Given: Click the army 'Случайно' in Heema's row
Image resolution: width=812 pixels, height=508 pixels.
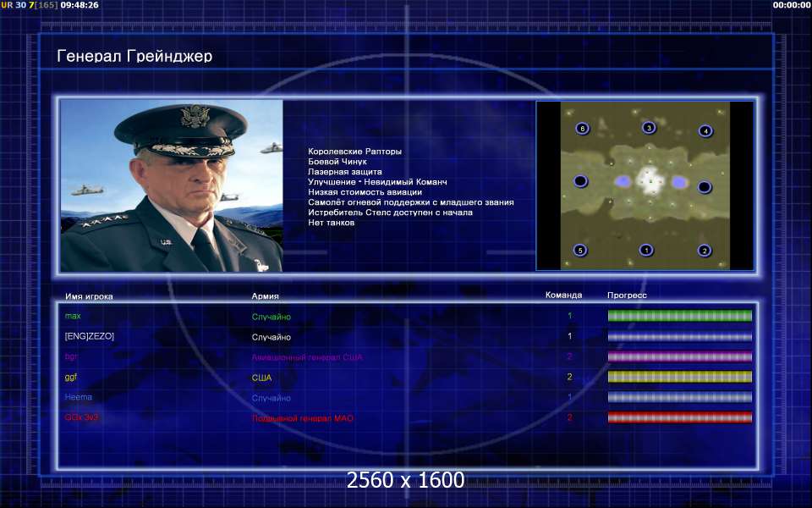Looking at the screenshot, I should coord(272,398).
